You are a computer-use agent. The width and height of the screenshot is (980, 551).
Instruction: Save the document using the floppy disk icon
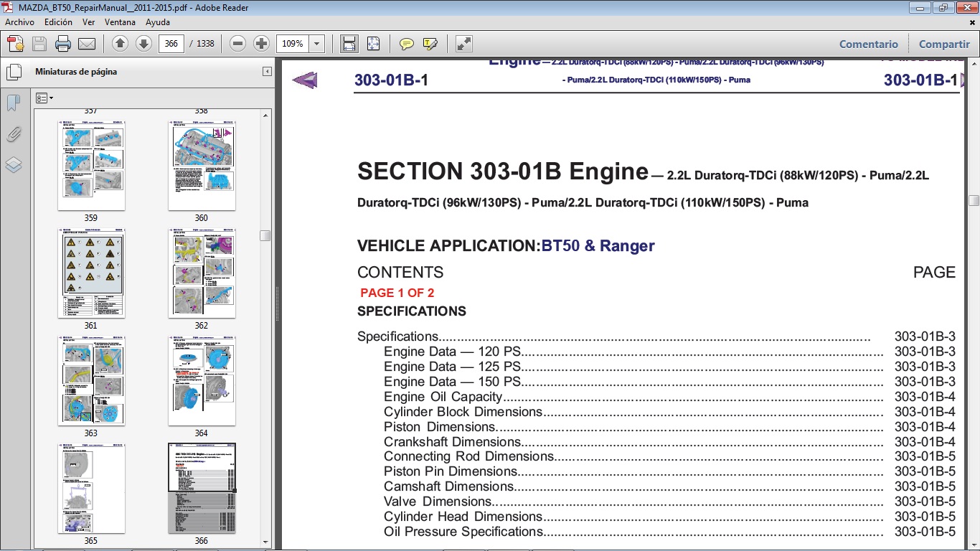[39, 44]
